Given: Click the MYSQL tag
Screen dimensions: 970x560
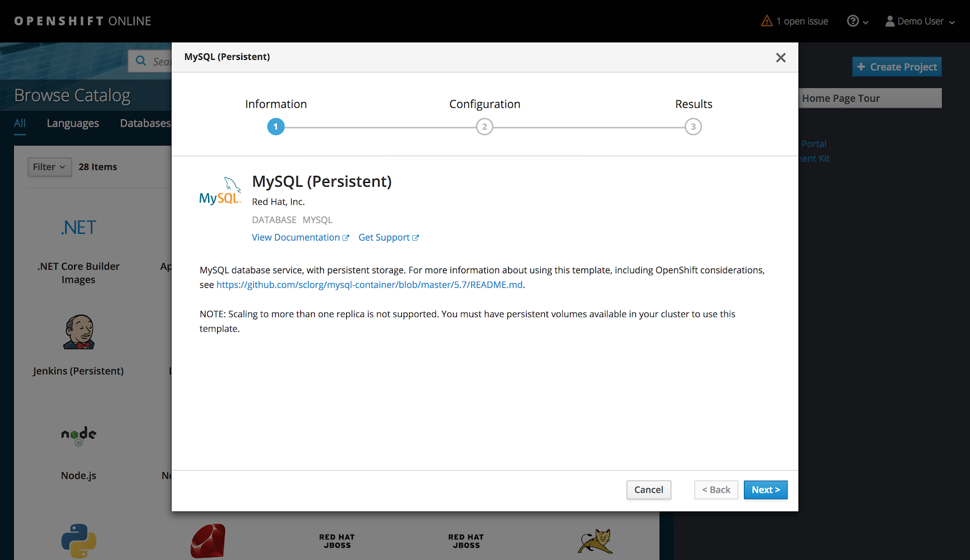Looking at the screenshot, I should pos(318,220).
